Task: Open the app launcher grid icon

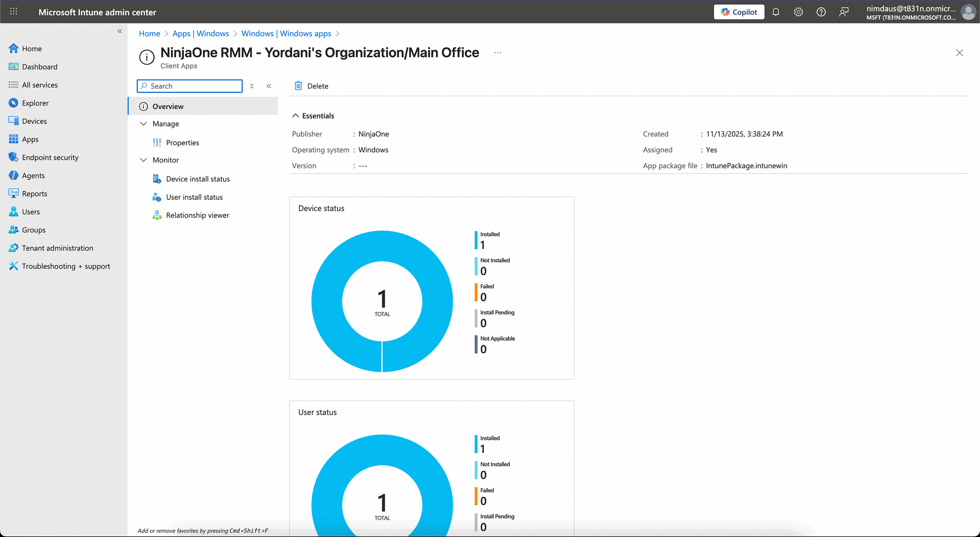Action: (x=14, y=12)
